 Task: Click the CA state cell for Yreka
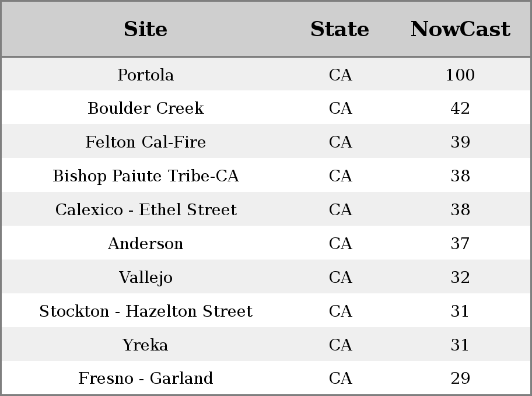tap(340, 345)
